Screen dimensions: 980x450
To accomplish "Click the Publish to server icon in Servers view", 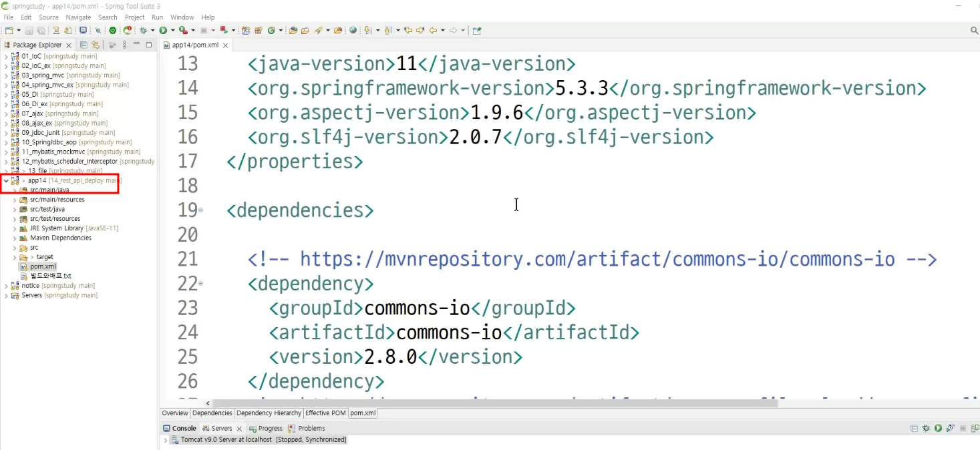I will click(x=975, y=428).
